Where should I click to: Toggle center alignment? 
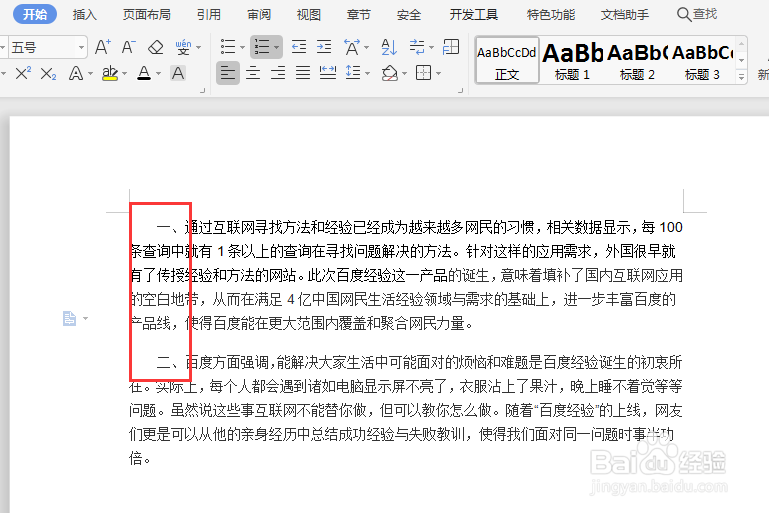(x=253, y=73)
